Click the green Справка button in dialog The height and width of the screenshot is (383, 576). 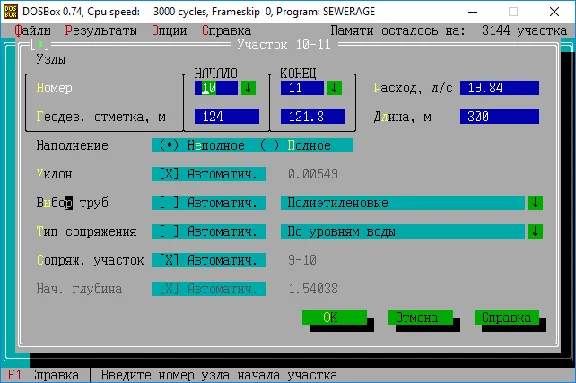tap(507, 318)
